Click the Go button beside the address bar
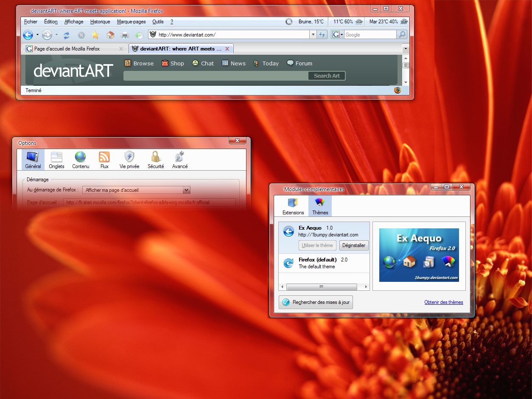The image size is (532, 399). [322, 35]
